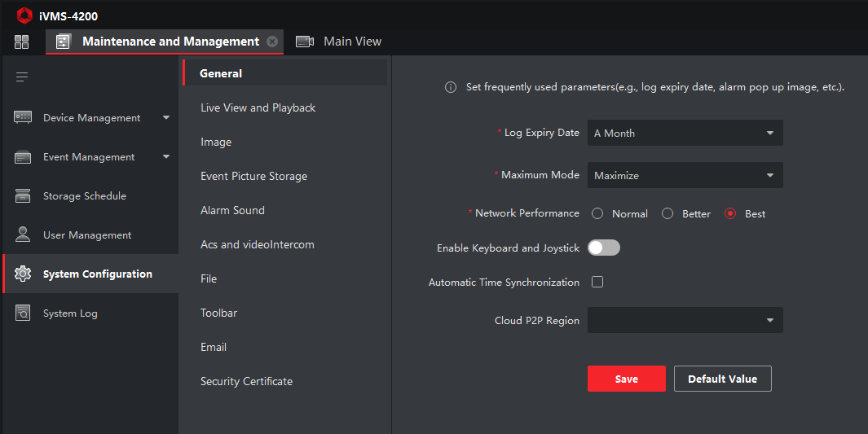Close the Maintenance and Management tab
The height and width of the screenshot is (434, 868).
[x=272, y=42]
